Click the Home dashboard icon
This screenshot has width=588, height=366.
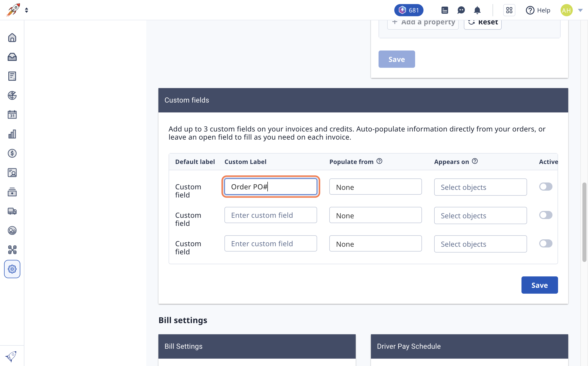tap(12, 38)
